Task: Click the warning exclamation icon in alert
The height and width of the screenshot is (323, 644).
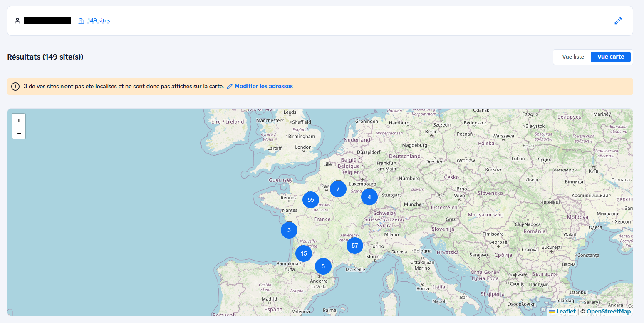Action: tap(15, 87)
